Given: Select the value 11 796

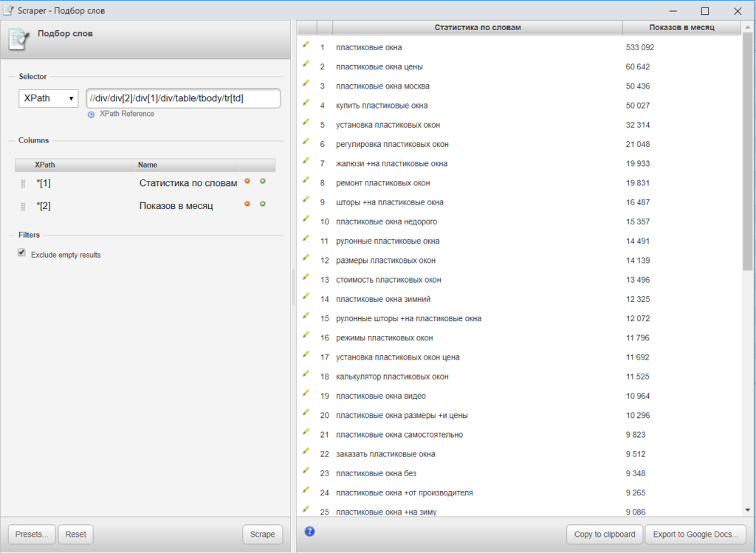Looking at the screenshot, I should click(x=637, y=338).
